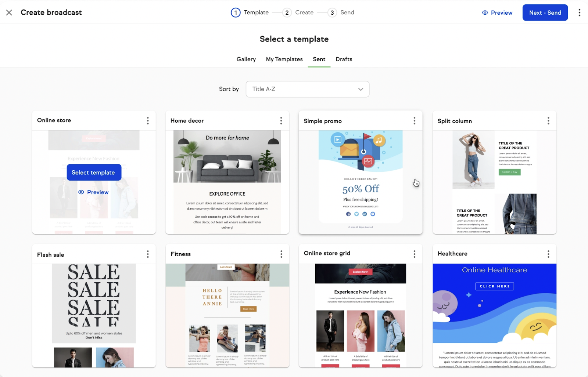
Task: Click the step 2 Create circle
Action: tap(287, 12)
